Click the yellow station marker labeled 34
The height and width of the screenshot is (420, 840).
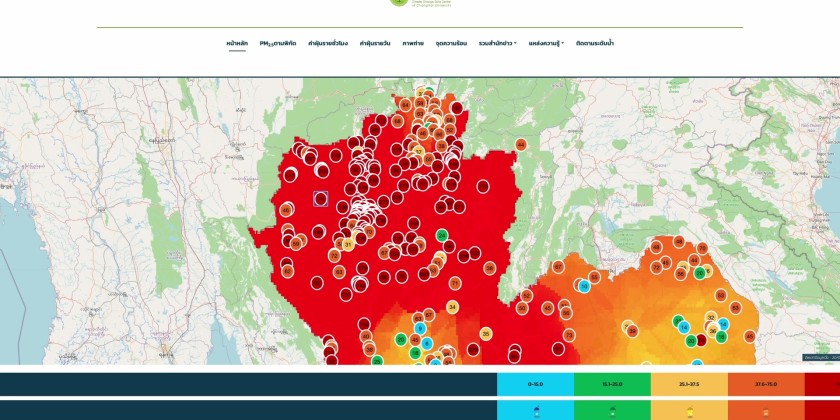click(452, 307)
